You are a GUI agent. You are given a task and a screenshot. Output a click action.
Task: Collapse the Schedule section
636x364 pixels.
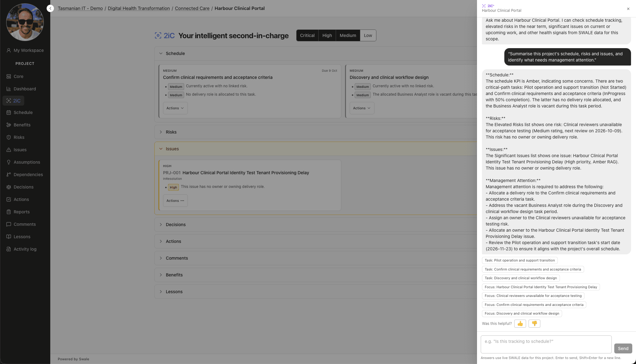(316, 53)
